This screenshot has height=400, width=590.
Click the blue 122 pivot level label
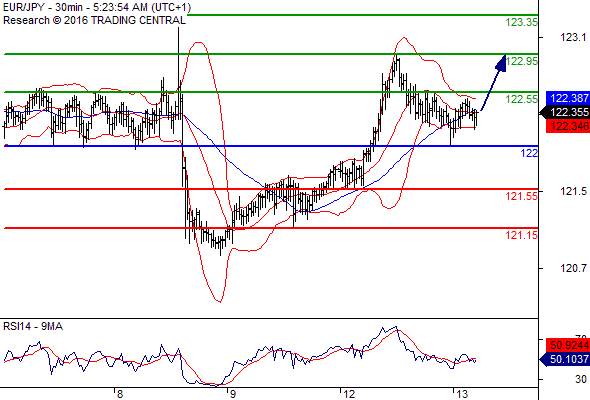point(529,153)
